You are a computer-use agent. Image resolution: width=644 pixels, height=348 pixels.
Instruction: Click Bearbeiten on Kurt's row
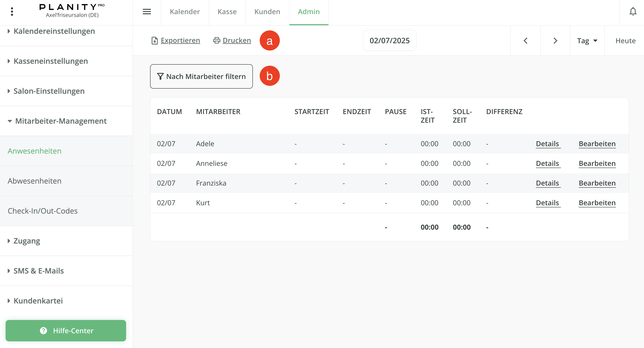coord(597,203)
